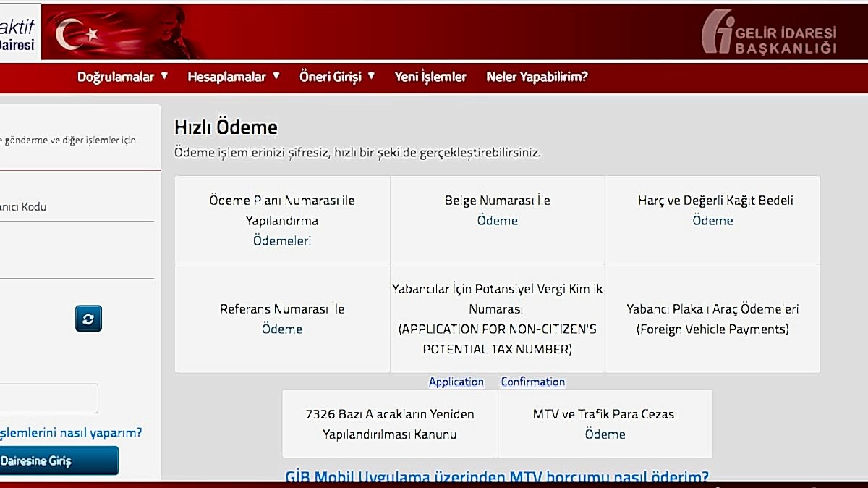Open Yabancılar İçin Potansiyel Vergi Kimlik Numarası
The height and width of the screenshot is (488, 868).
498,319
